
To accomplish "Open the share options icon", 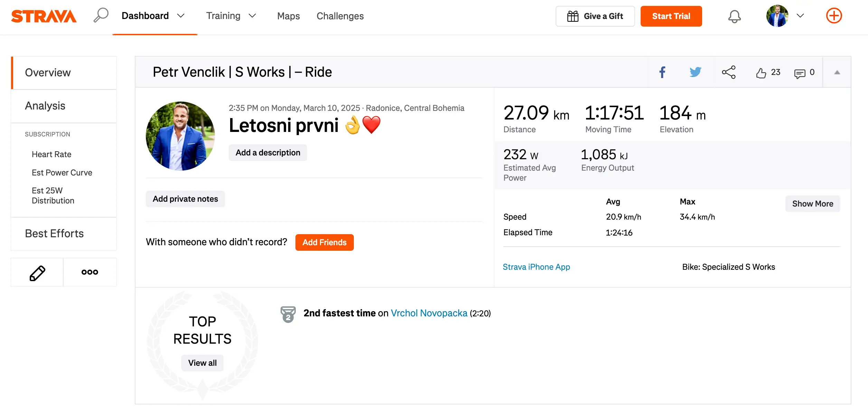I will [728, 72].
